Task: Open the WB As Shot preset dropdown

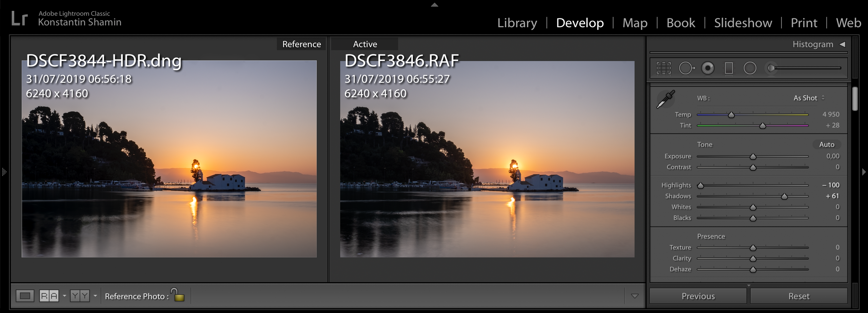Action: pos(809,98)
